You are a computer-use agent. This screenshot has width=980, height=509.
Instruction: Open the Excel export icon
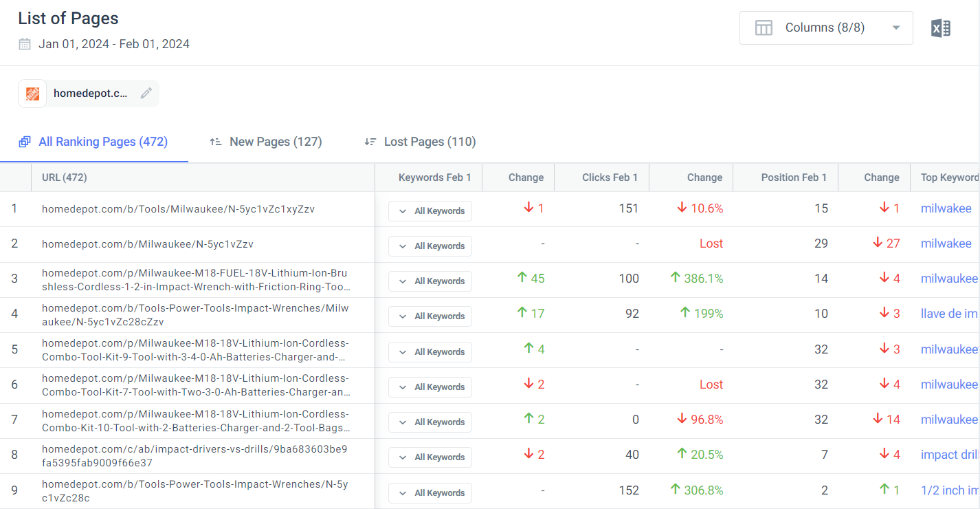tap(940, 28)
